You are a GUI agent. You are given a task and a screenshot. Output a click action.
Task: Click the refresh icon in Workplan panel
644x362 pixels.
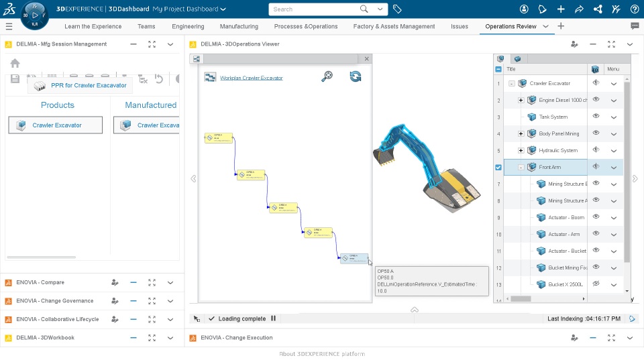click(356, 76)
